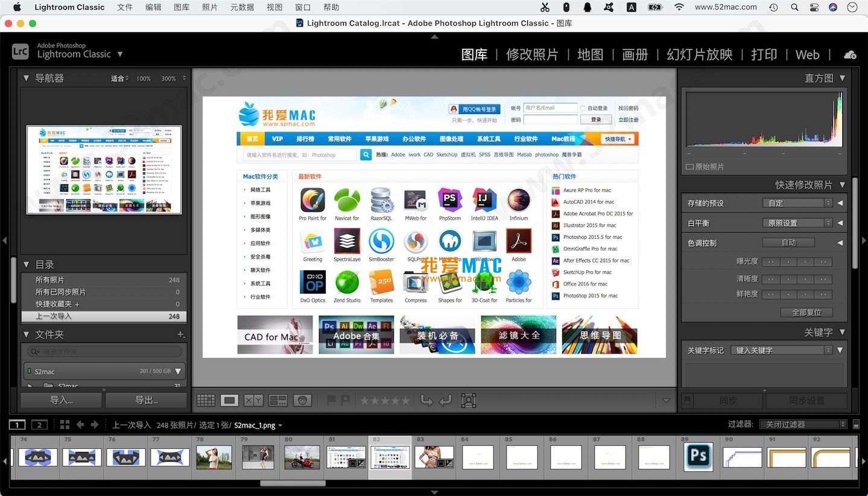Expand the 52mac volume dropdown
The height and width of the screenshot is (496, 868).
[x=178, y=372]
